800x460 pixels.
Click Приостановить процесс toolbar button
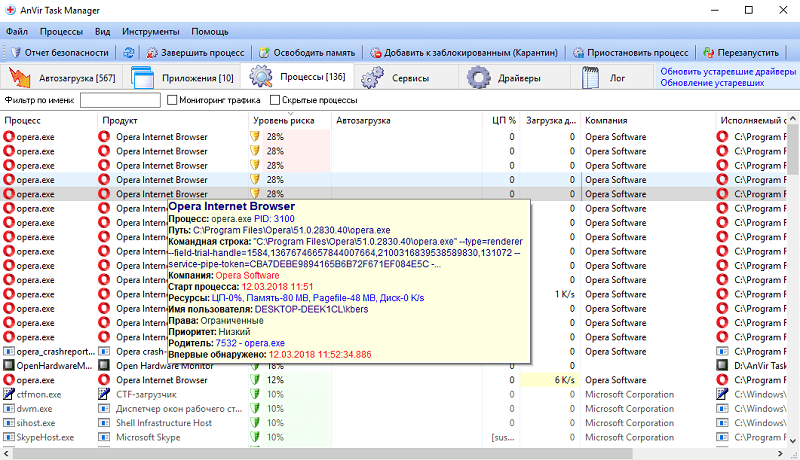coord(631,53)
